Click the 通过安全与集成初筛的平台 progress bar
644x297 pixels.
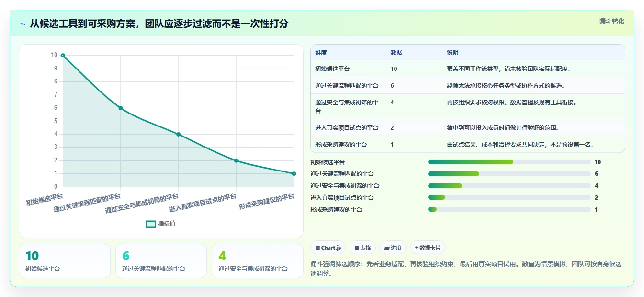click(509, 186)
